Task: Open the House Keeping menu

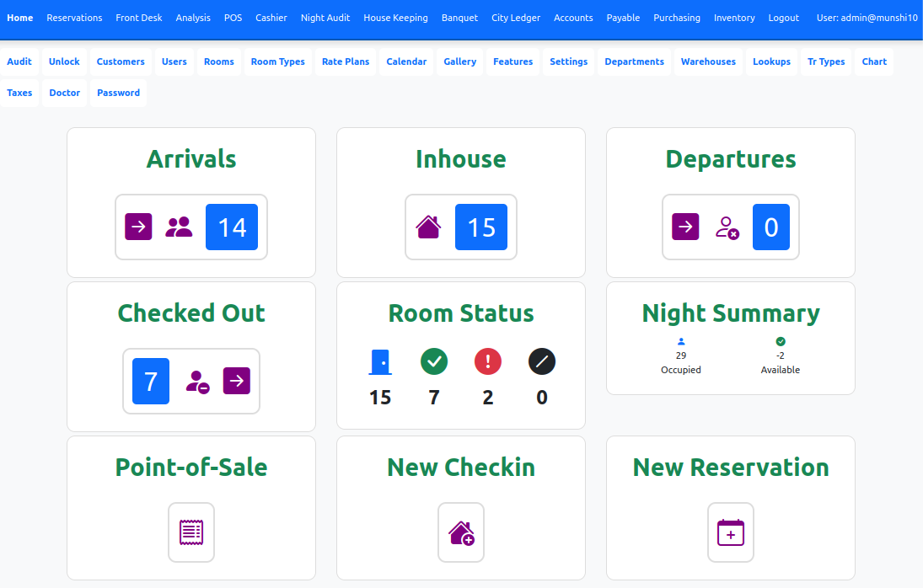Action: coord(395,18)
